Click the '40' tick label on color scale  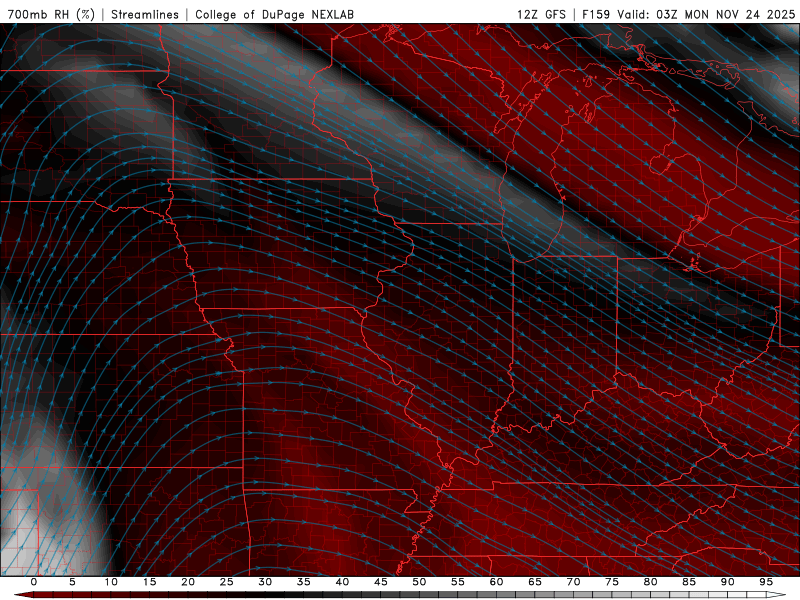(342, 582)
